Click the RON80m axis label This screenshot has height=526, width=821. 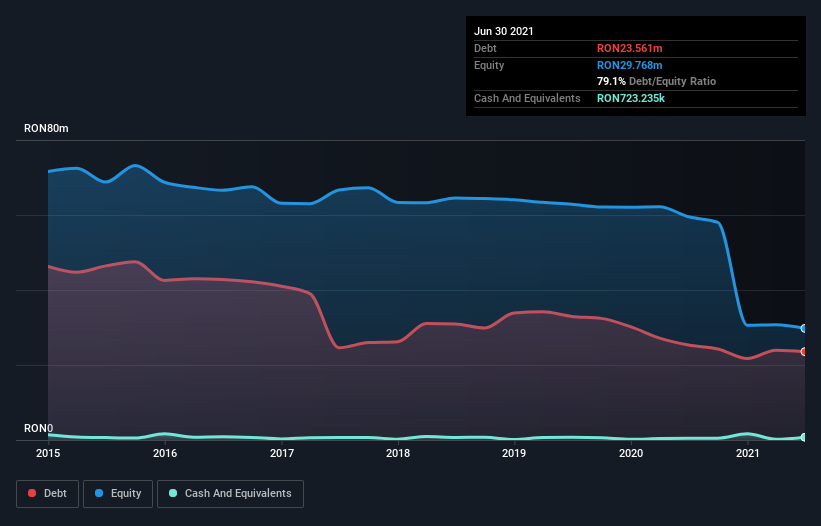pos(46,128)
